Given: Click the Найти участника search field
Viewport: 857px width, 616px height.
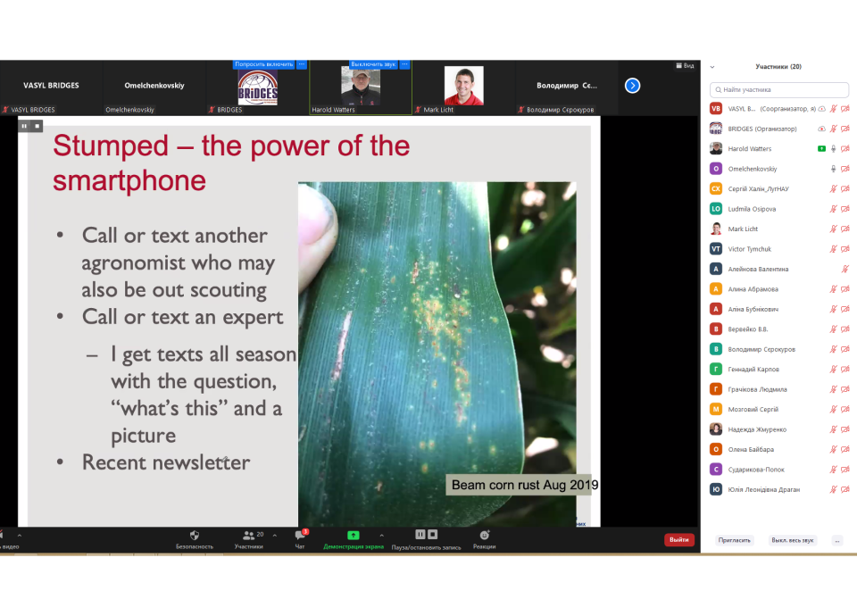Looking at the screenshot, I should [779, 90].
